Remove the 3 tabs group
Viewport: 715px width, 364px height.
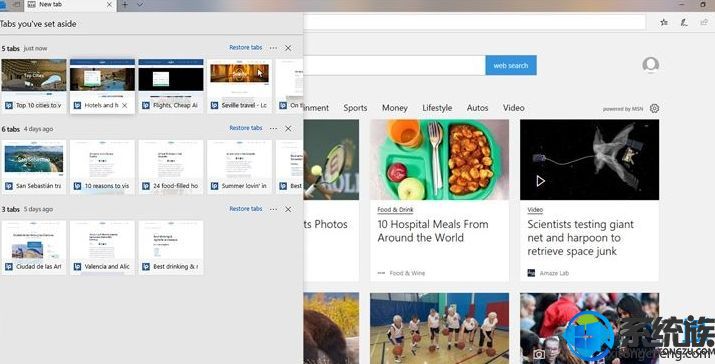[288, 209]
